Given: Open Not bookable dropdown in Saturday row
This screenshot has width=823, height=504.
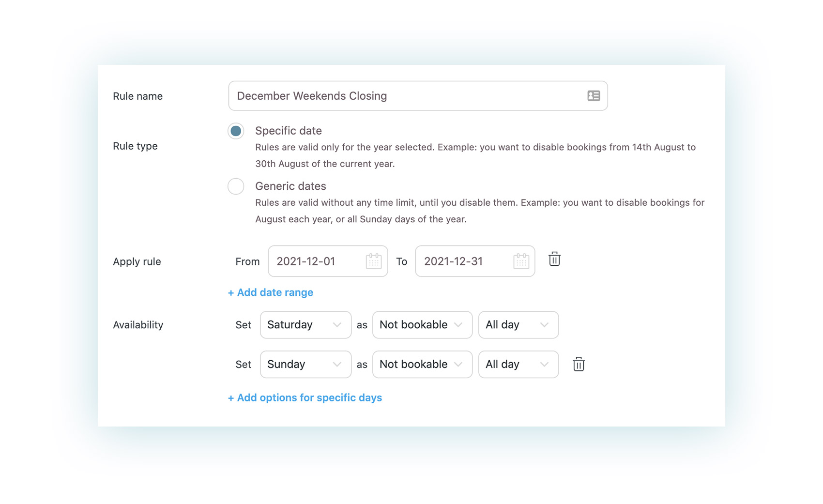Looking at the screenshot, I should tap(422, 325).
